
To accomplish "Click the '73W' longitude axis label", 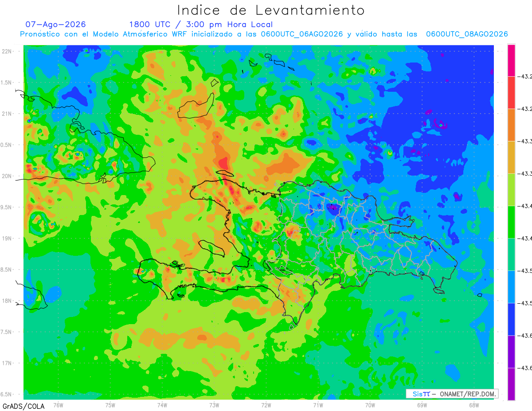I will 214,405.
